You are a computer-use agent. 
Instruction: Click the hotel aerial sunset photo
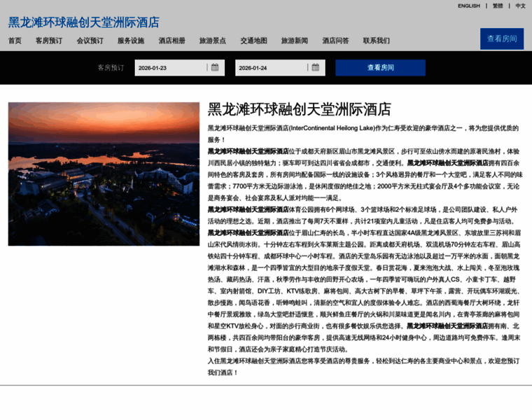(104, 174)
